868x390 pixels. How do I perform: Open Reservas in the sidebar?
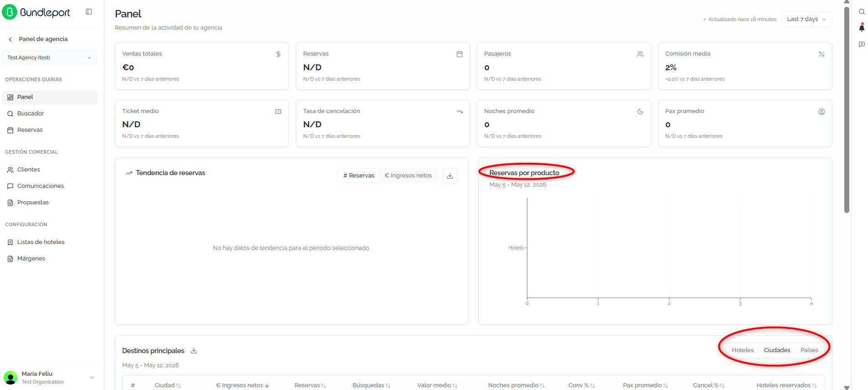pyautogui.click(x=49, y=130)
